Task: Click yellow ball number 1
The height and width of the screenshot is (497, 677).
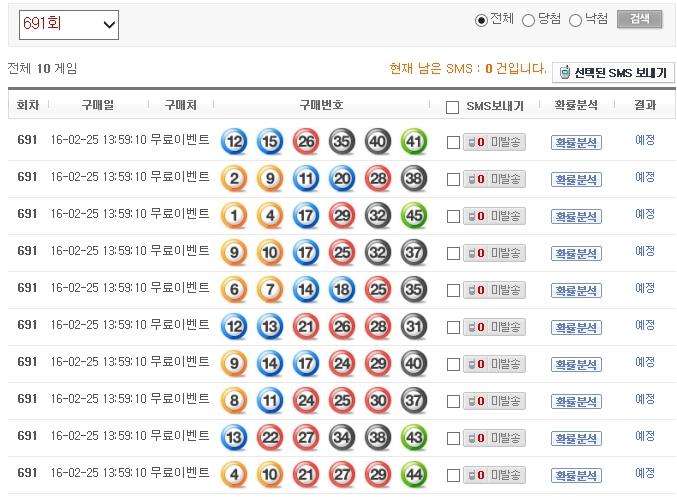Action: coord(234,216)
